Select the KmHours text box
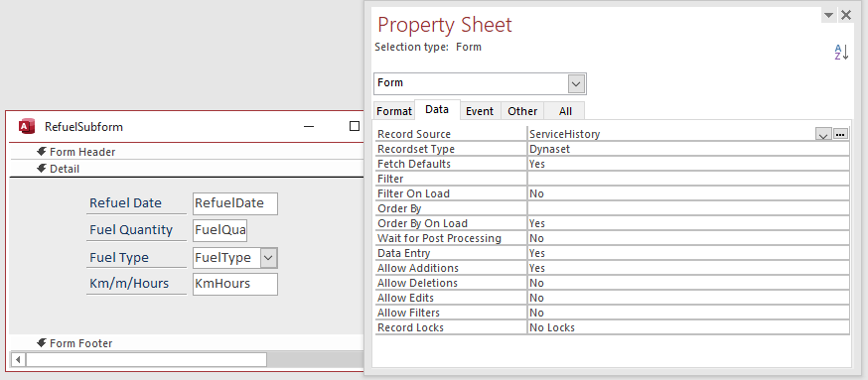The height and width of the screenshot is (380, 868). [x=235, y=284]
